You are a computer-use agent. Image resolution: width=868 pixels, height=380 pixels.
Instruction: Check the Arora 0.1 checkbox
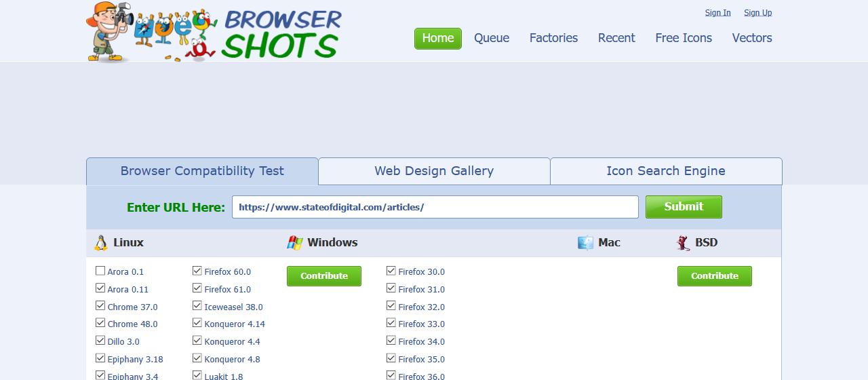pyautogui.click(x=100, y=271)
